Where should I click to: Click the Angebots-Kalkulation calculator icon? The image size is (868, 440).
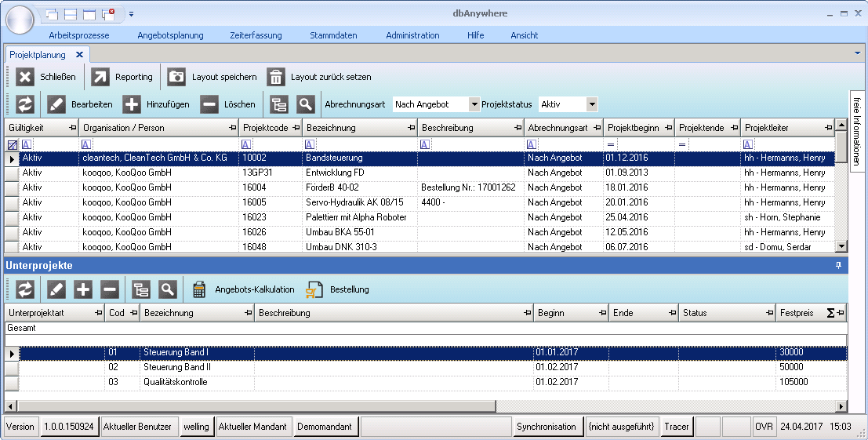[x=199, y=289]
